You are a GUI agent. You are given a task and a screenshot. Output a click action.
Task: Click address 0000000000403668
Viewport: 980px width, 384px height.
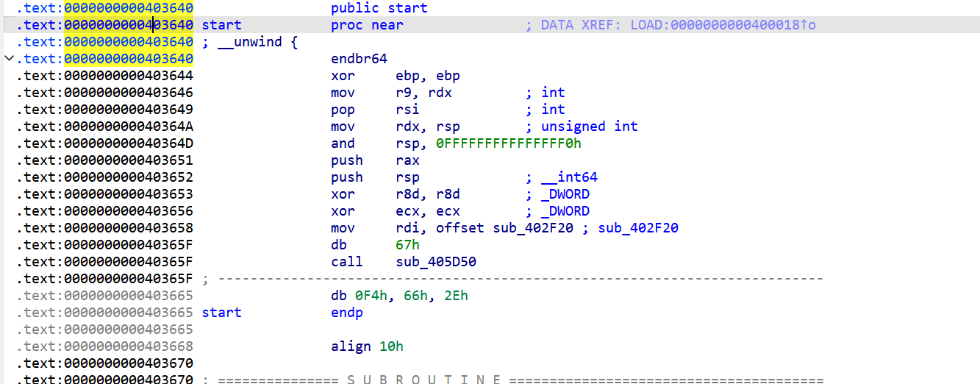tap(129, 346)
